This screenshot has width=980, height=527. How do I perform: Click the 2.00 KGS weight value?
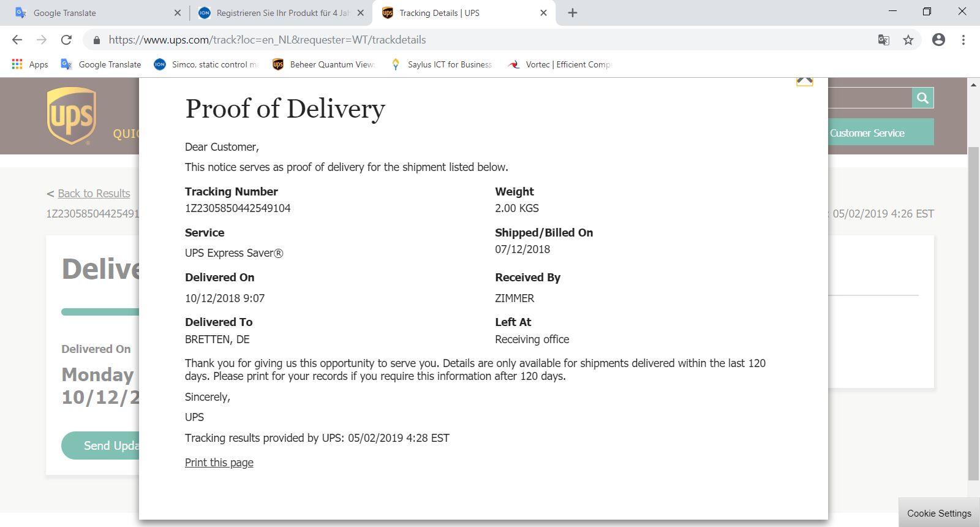pyautogui.click(x=517, y=208)
